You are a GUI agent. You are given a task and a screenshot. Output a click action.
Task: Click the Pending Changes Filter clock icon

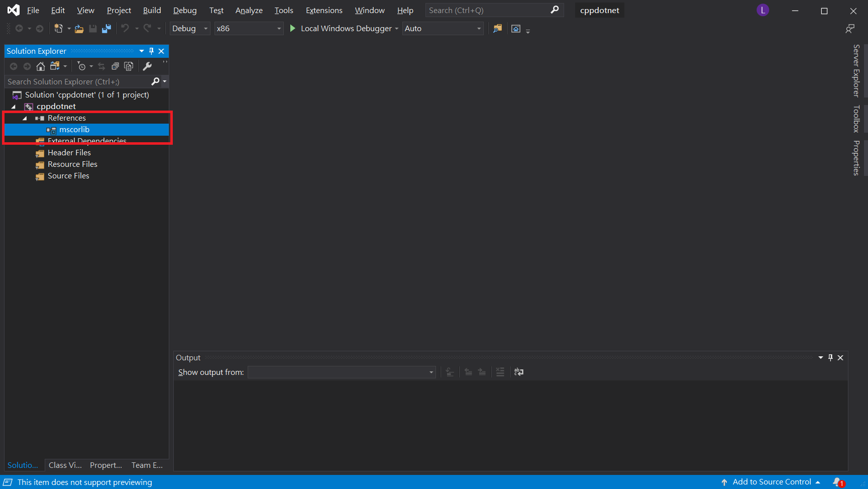tap(81, 66)
